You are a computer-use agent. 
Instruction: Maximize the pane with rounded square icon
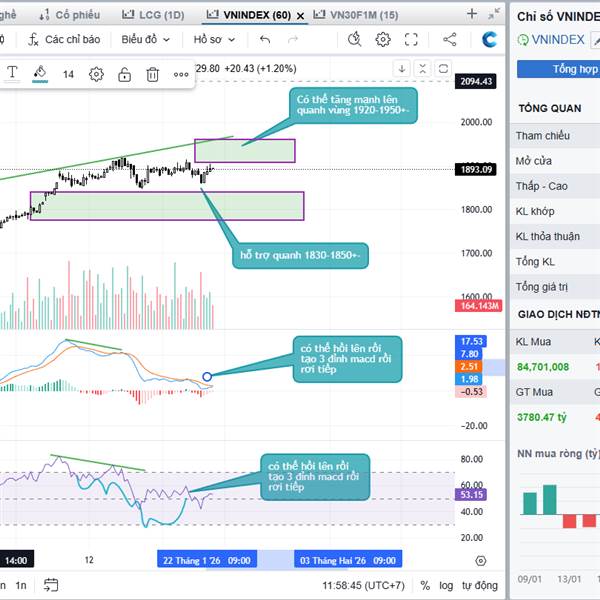443,69
